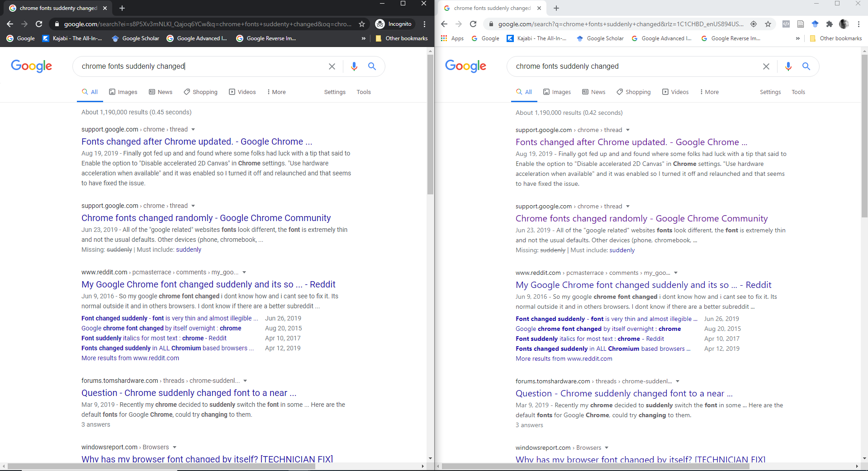Expand the More menu in the right window
The height and width of the screenshot is (471, 868).
pyautogui.click(x=709, y=92)
